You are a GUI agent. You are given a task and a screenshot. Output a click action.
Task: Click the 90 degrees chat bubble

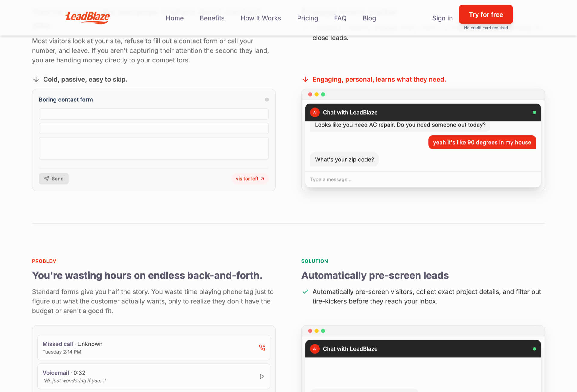click(x=482, y=142)
